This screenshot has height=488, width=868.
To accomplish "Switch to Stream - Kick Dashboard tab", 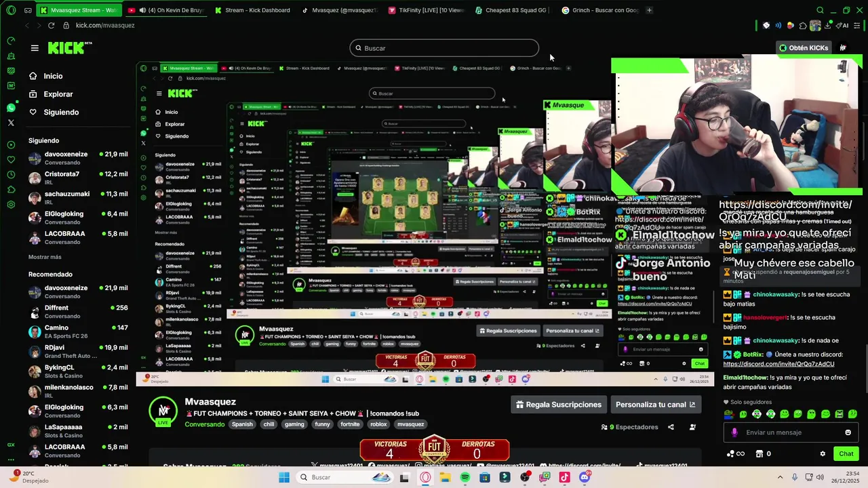I will [252, 10].
